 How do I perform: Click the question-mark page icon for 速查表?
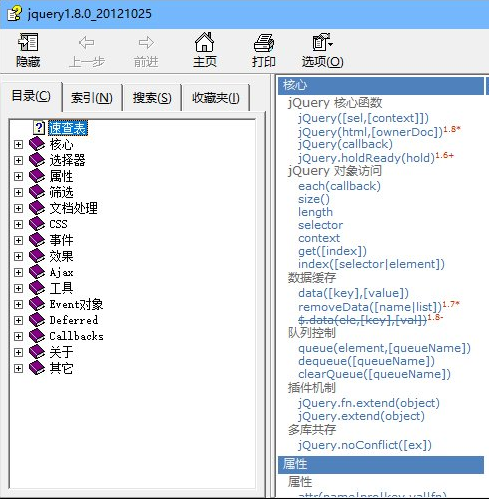coord(39,128)
